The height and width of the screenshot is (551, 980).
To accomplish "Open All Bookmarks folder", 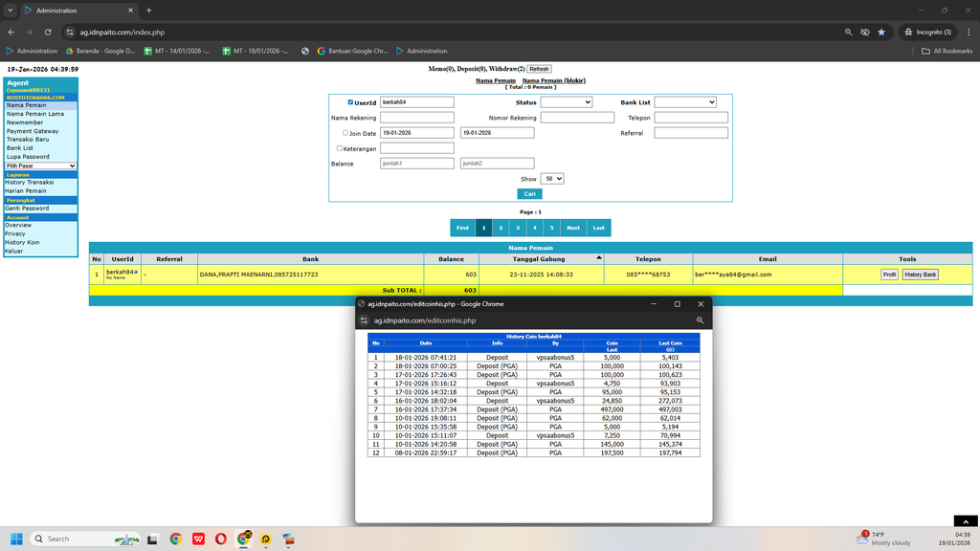I will pyautogui.click(x=947, y=52).
